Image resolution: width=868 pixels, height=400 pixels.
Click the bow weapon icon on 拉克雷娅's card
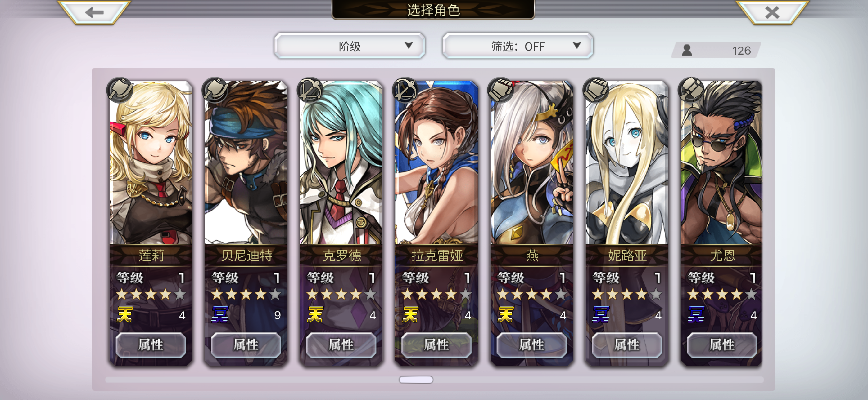click(x=405, y=90)
